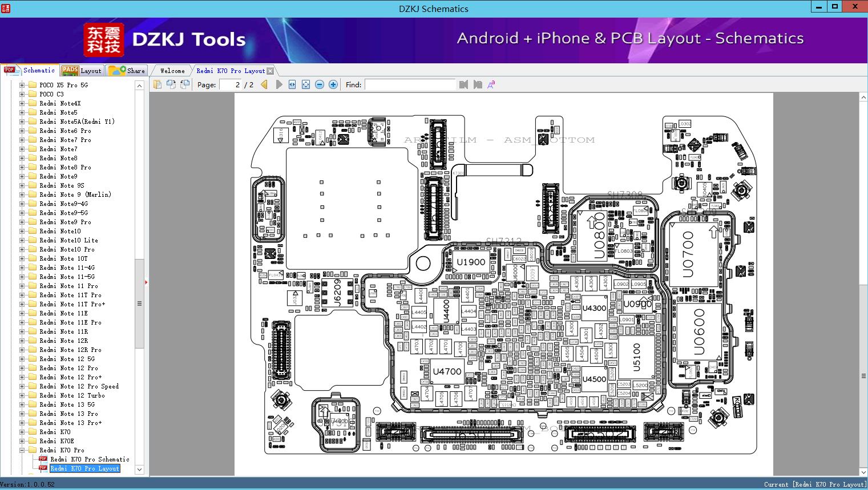The image size is (868, 490).
Task: Click the document viewer scroll up arrow
Action: point(863,98)
